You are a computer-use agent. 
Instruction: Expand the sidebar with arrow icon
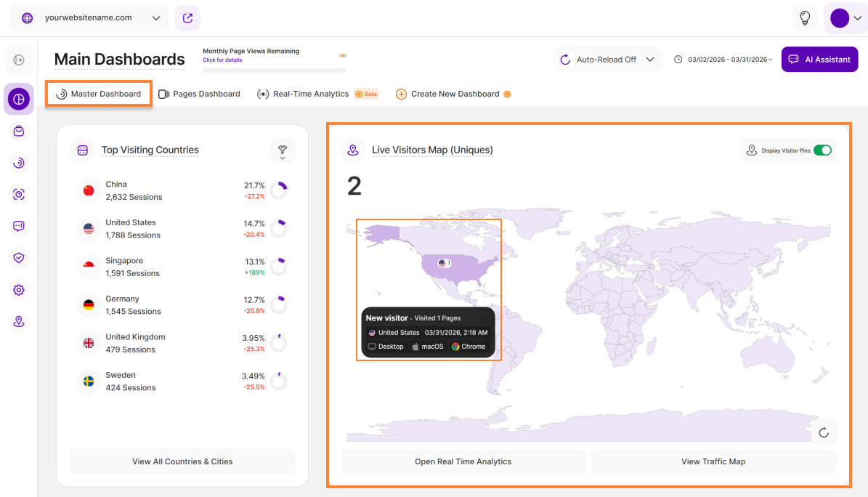(x=19, y=60)
